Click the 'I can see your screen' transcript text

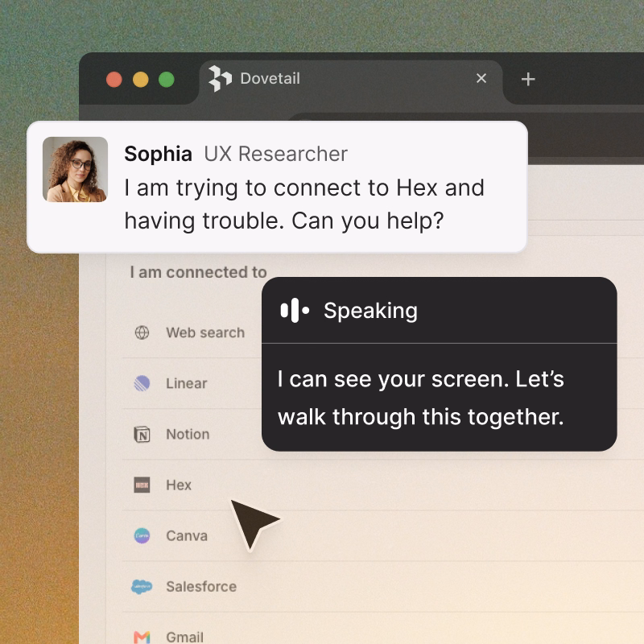coord(421,398)
